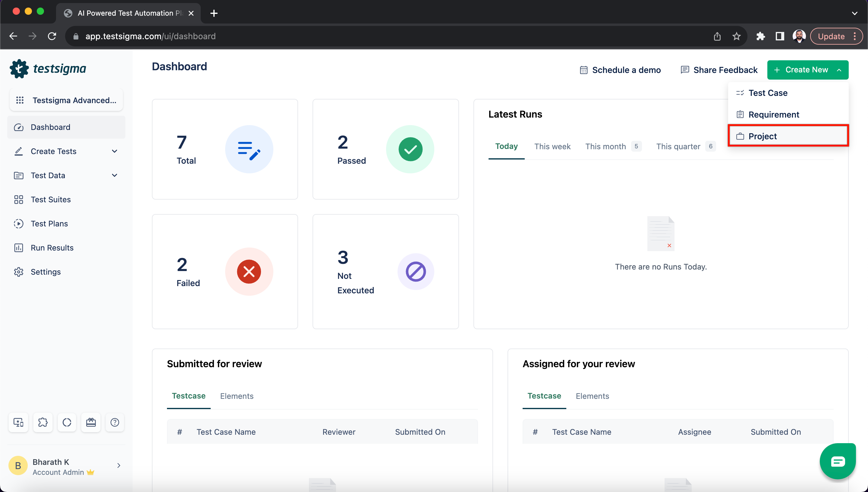This screenshot has height=492, width=868.
Task: Click the Passed green checkmark icon
Action: pyautogui.click(x=410, y=149)
